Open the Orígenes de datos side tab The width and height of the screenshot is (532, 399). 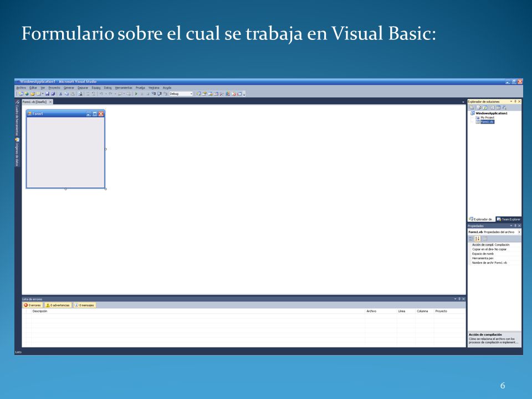(17, 152)
